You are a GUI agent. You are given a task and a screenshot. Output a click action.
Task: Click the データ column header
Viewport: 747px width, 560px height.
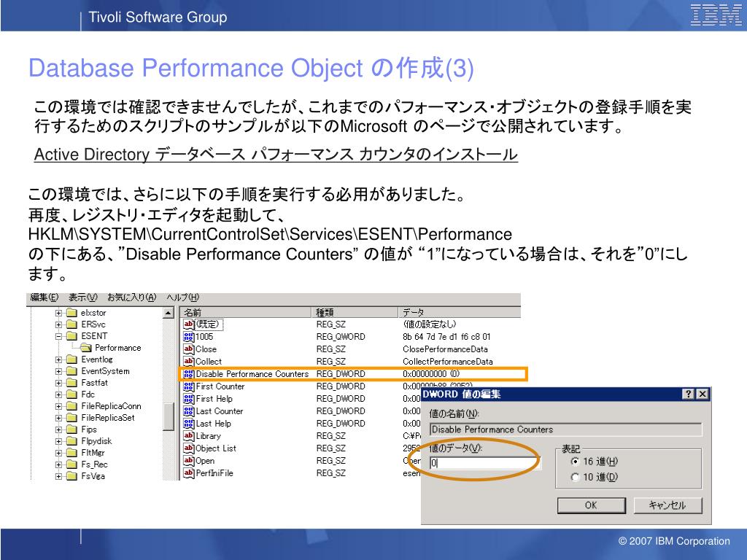(x=460, y=312)
